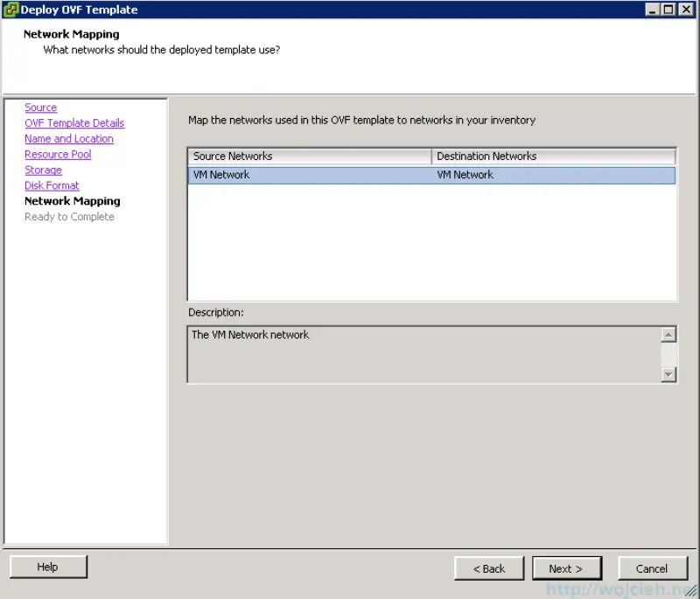700x599 pixels.
Task: Click the Back button
Action: click(489, 568)
